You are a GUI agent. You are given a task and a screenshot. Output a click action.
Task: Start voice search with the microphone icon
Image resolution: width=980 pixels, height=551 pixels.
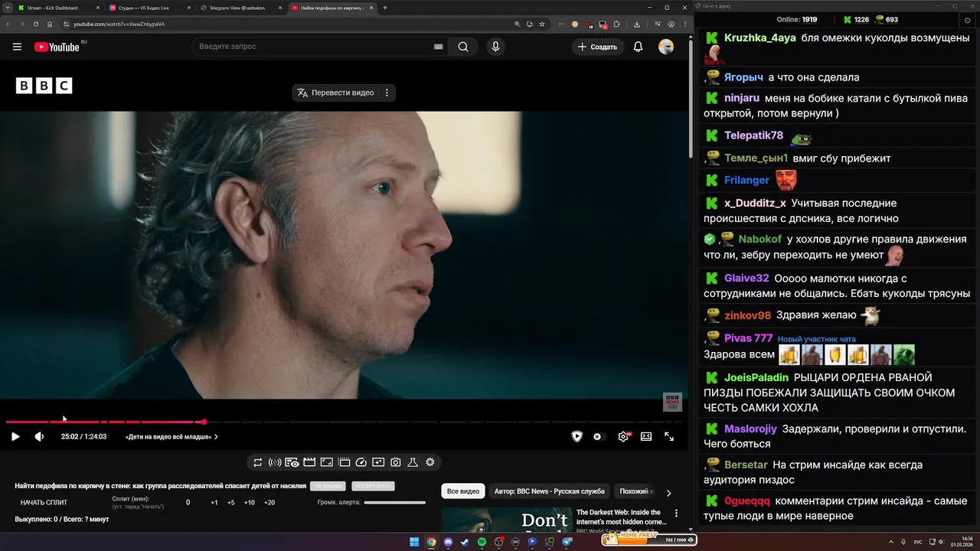[495, 47]
